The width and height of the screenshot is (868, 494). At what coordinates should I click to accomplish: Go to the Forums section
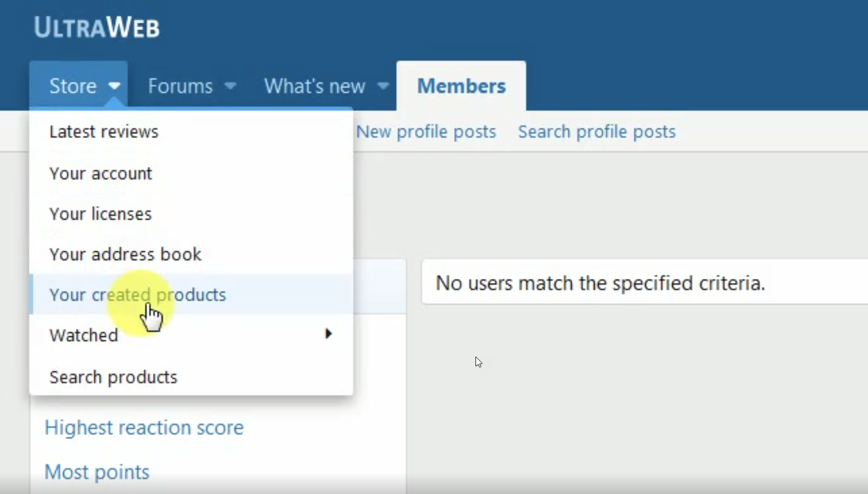[x=180, y=86]
